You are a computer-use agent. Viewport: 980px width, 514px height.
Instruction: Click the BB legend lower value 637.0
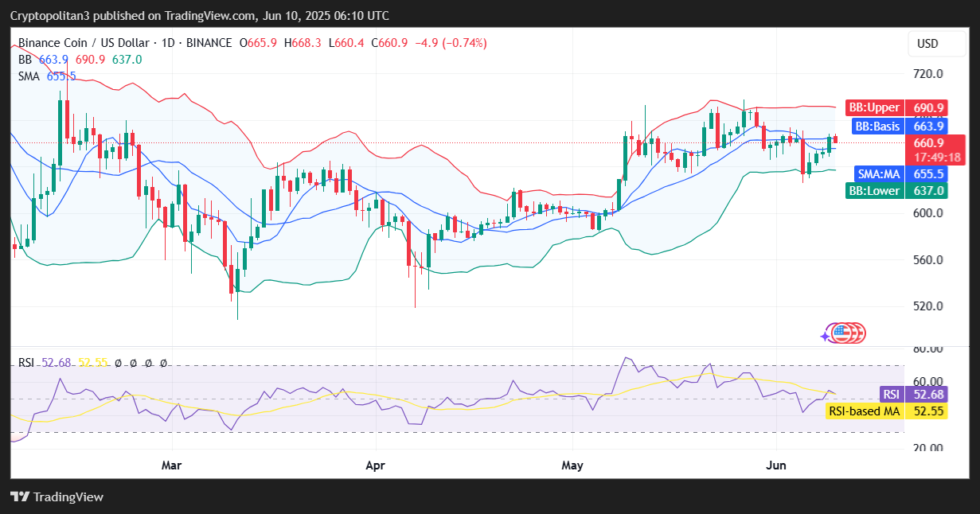point(127,60)
